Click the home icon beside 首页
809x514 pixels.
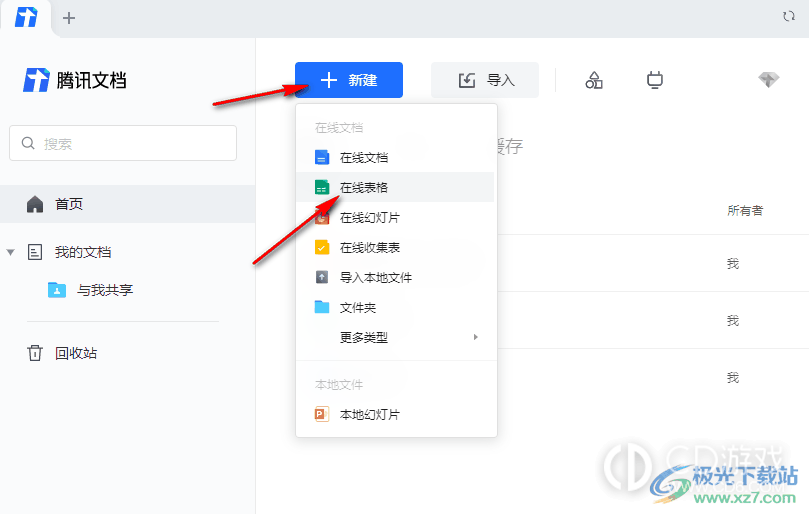point(35,204)
